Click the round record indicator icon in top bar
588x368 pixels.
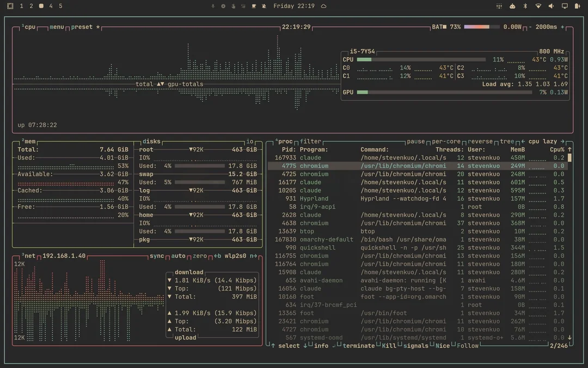point(223,6)
